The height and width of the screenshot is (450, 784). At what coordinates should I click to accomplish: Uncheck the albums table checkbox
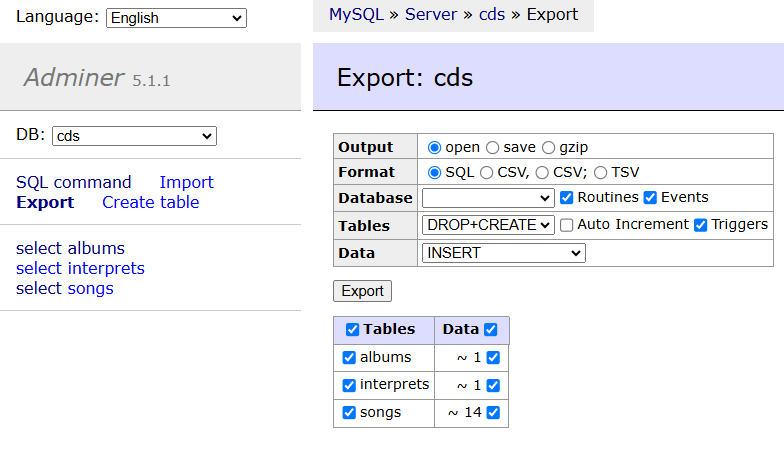[349, 358]
